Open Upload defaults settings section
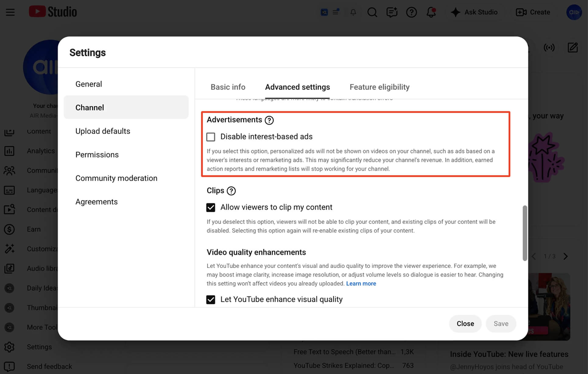 [x=126, y=131]
